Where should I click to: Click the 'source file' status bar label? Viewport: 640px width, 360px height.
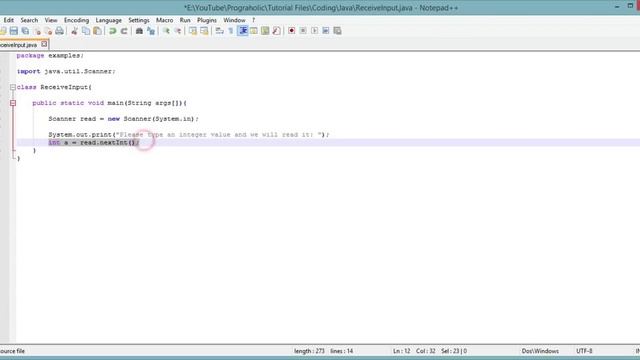pyautogui.click(x=12, y=351)
